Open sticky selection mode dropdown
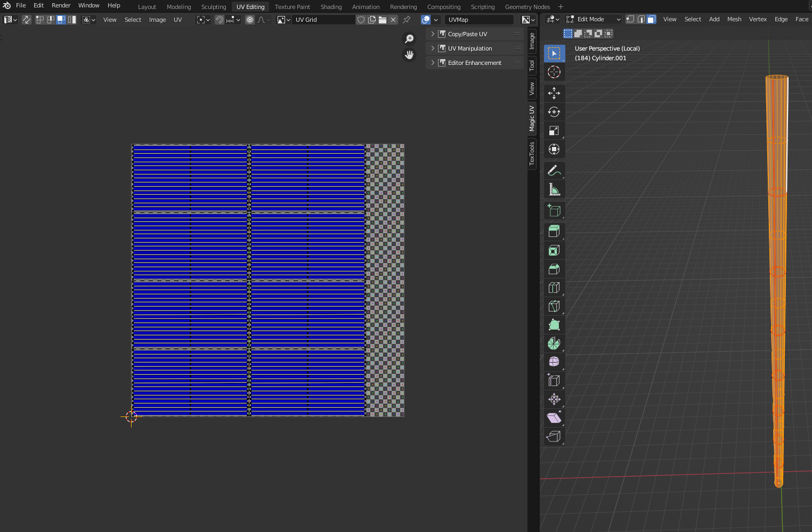The height and width of the screenshot is (532, 812). [x=89, y=20]
